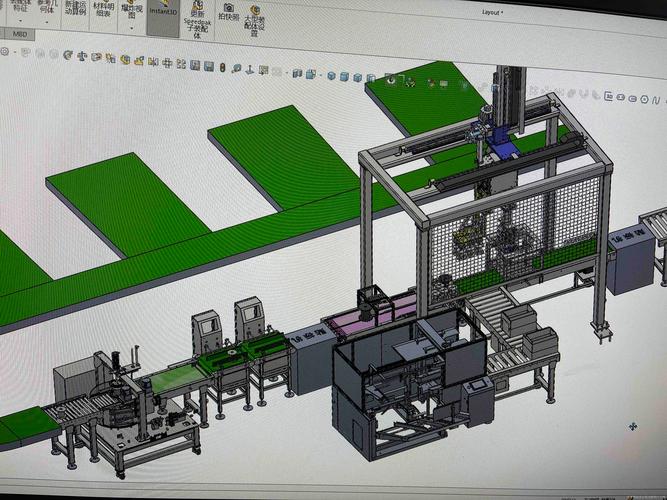Click the Layout document title
This screenshot has height=500, width=667.
(x=493, y=12)
